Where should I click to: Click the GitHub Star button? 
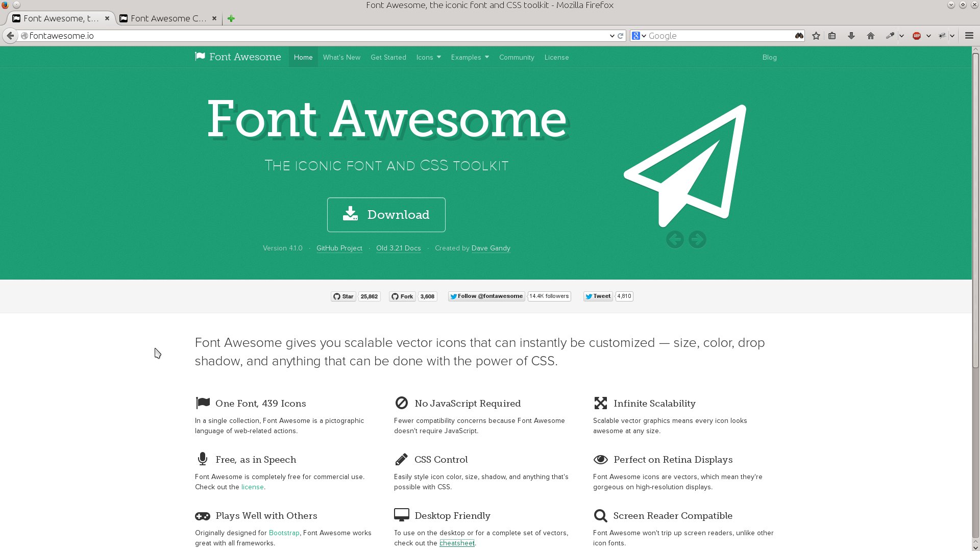344,296
